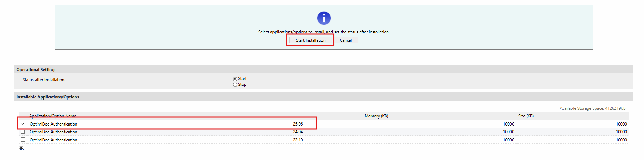Click the memory value in 24.04 row
This screenshot has width=644, height=160.
tap(509, 132)
